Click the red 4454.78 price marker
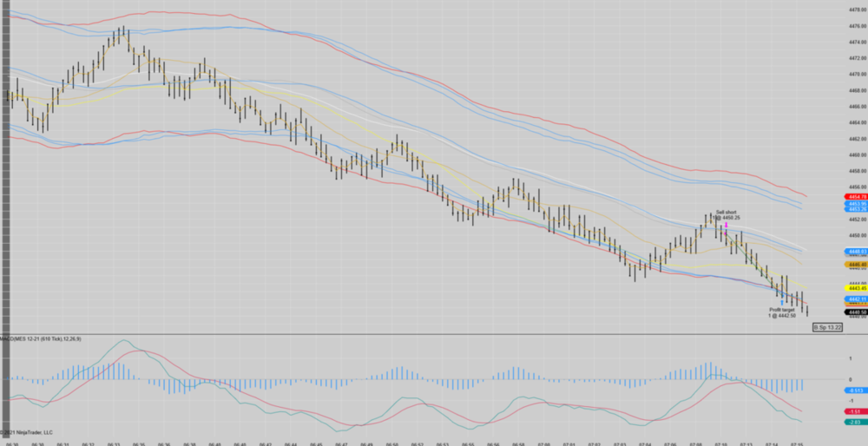 (x=855, y=198)
